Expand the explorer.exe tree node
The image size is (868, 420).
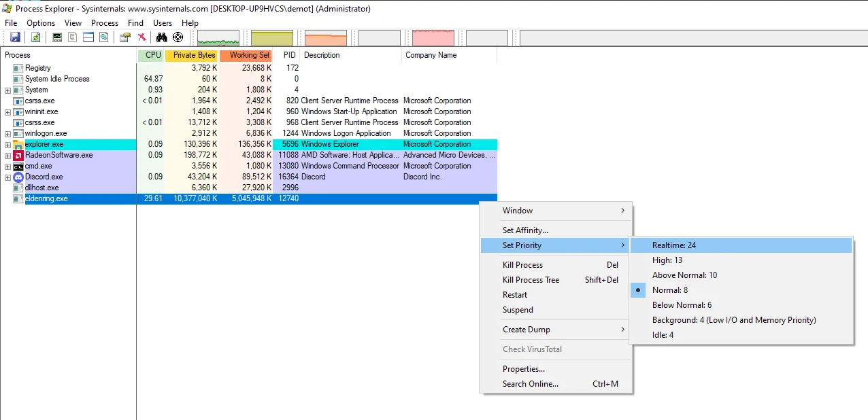pos(7,145)
